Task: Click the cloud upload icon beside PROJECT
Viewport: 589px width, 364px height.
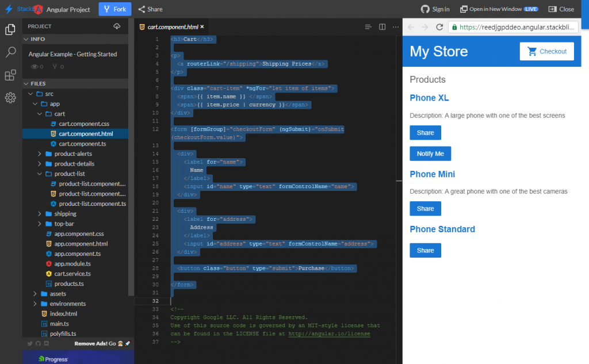Action: (x=117, y=26)
